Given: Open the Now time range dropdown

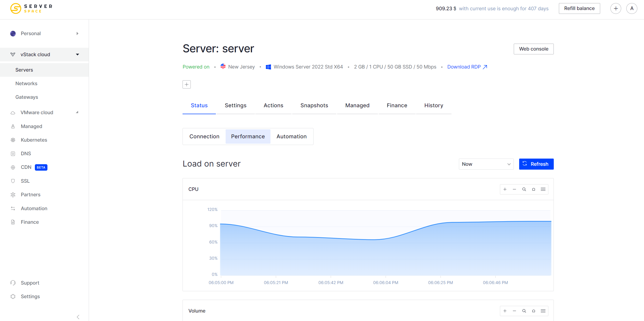Looking at the screenshot, I should pos(486,164).
